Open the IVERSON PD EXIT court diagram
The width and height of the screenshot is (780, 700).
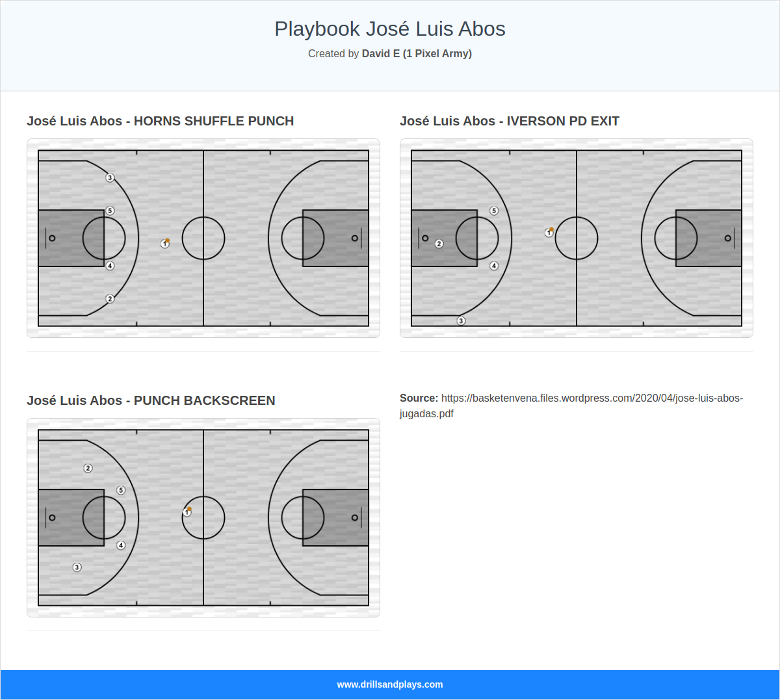[577, 237]
